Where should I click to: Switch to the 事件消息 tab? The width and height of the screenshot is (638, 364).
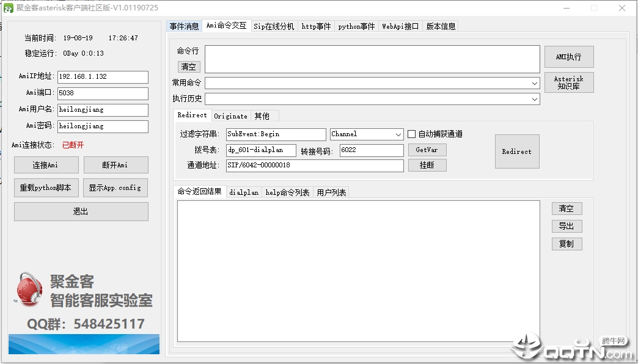tap(185, 26)
